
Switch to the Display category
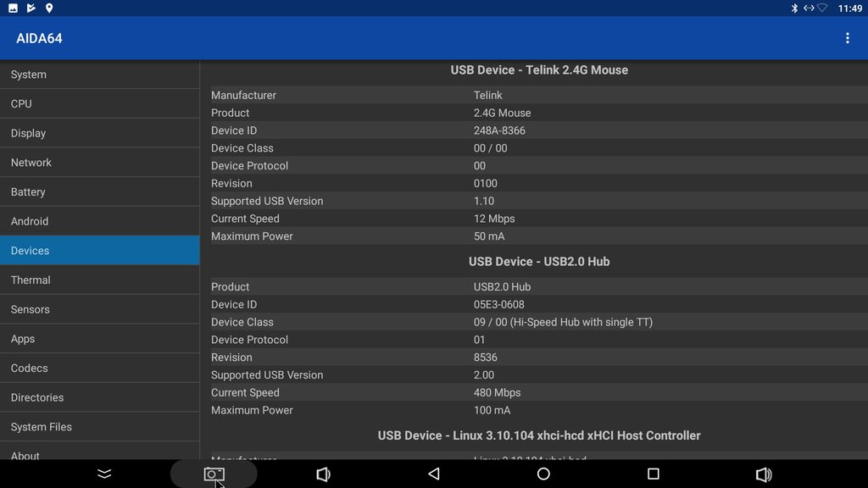[99, 133]
